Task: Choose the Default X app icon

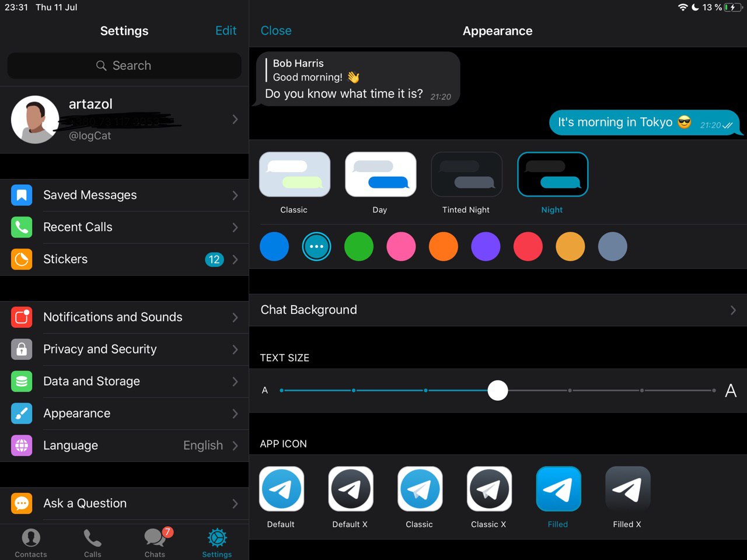Action: [351, 489]
